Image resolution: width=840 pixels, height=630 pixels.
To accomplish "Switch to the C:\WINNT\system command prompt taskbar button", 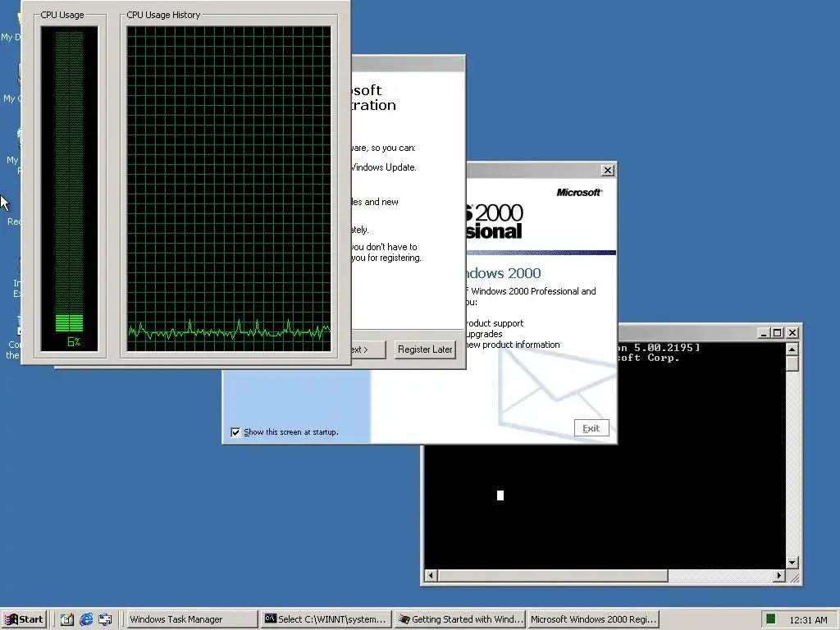I will (326, 619).
